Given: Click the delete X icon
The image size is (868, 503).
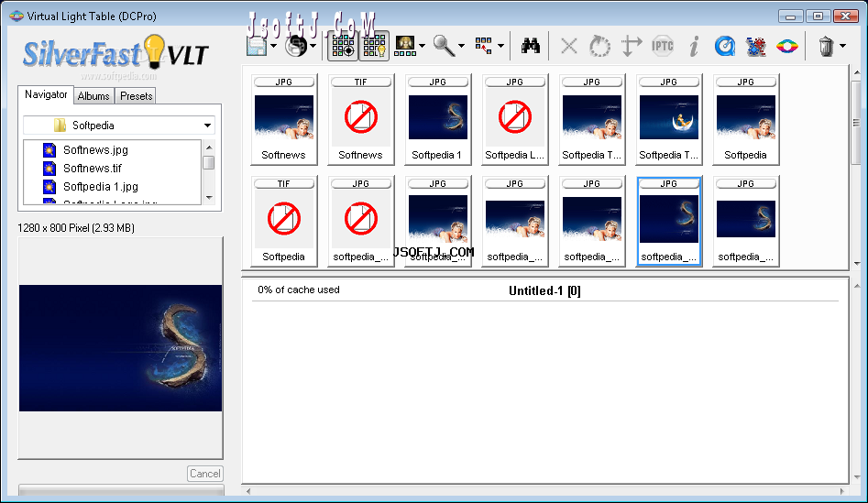Looking at the screenshot, I should [x=569, y=46].
